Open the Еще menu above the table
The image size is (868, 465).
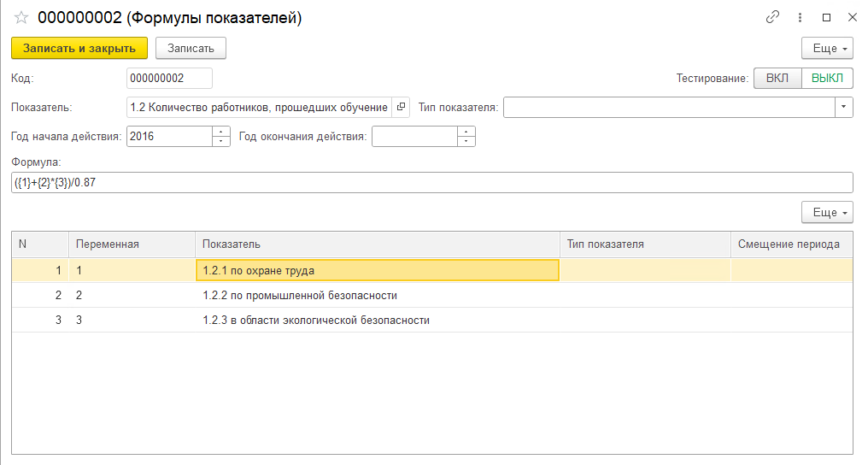pyautogui.click(x=827, y=212)
